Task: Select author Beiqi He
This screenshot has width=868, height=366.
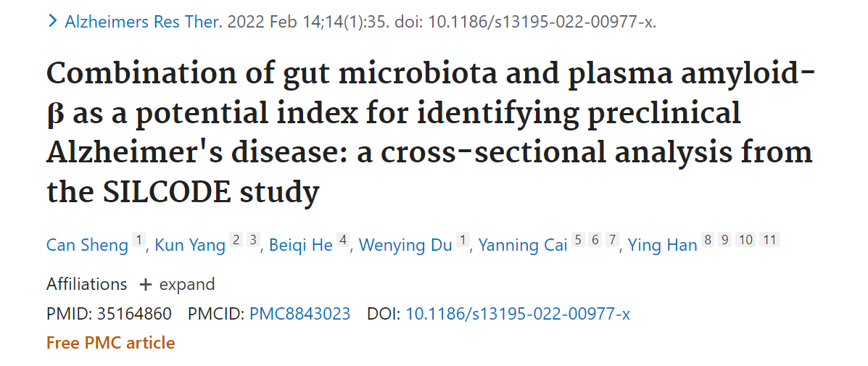Action: click(300, 245)
